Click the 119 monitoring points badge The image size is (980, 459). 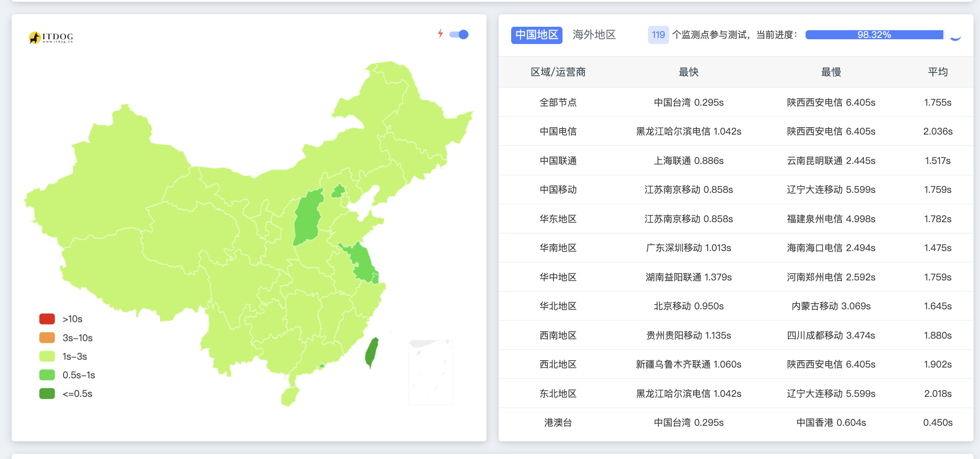[658, 35]
